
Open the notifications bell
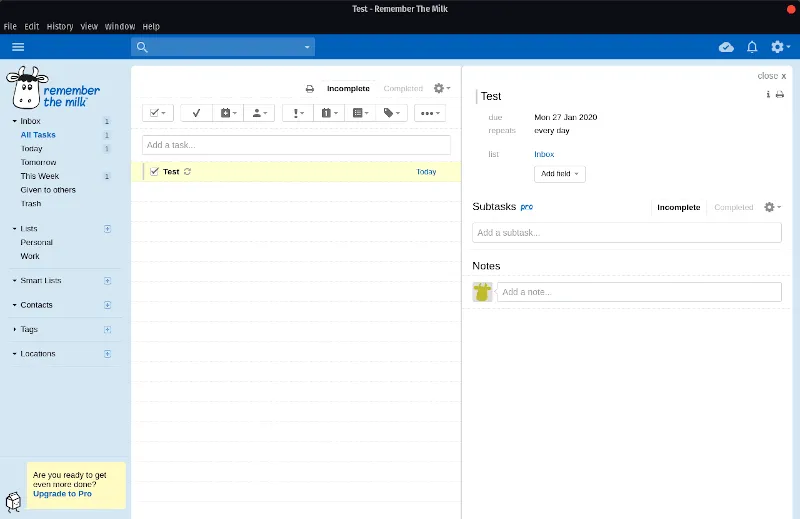pyautogui.click(x=752, y=47)
